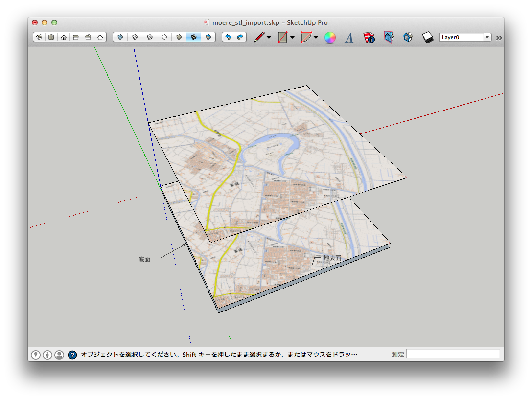
Task: Click the geo-location status icon
Action: (x=36, y=355)
